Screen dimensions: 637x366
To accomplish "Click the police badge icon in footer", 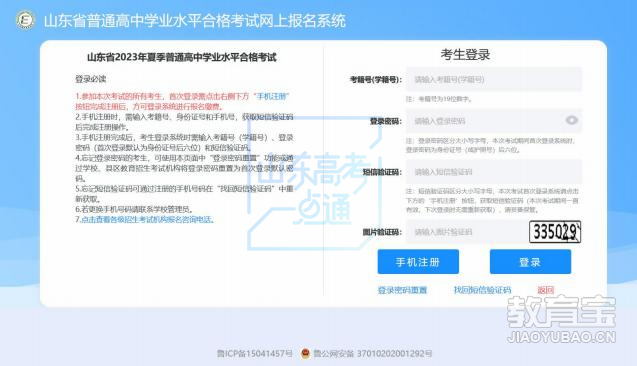I will pyautogui.click(x=305, y=353).
